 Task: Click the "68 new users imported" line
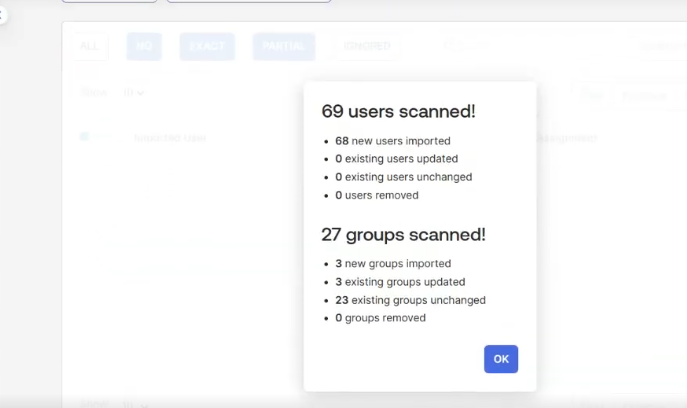click(x=393, y=141)
